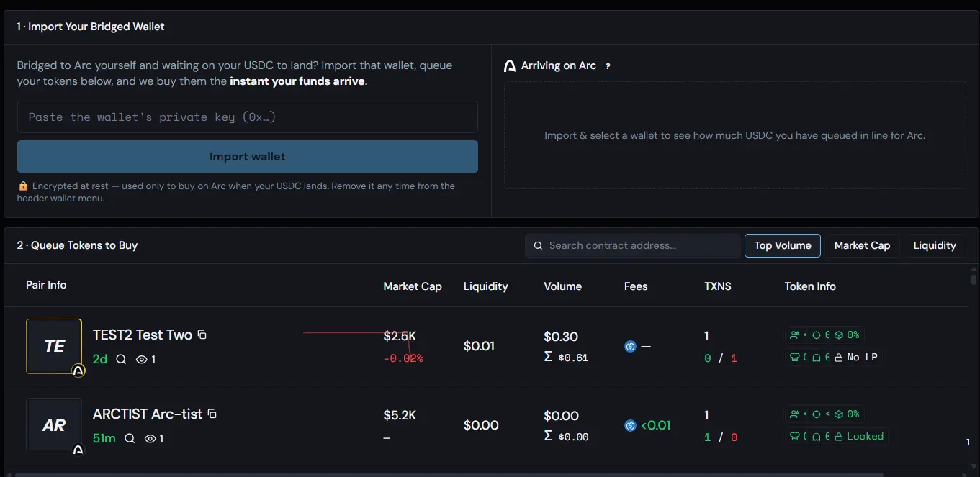Click the eye watchers icon in ARCTIST row
Viewport: 980px width, 477px height.
click(x=150, y=438)
